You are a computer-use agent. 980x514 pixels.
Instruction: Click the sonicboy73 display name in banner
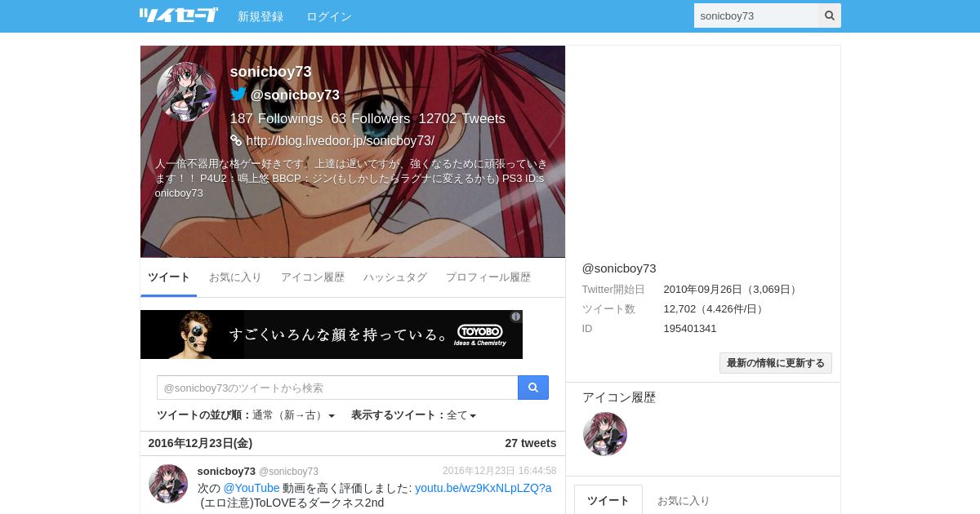[270, 72]
